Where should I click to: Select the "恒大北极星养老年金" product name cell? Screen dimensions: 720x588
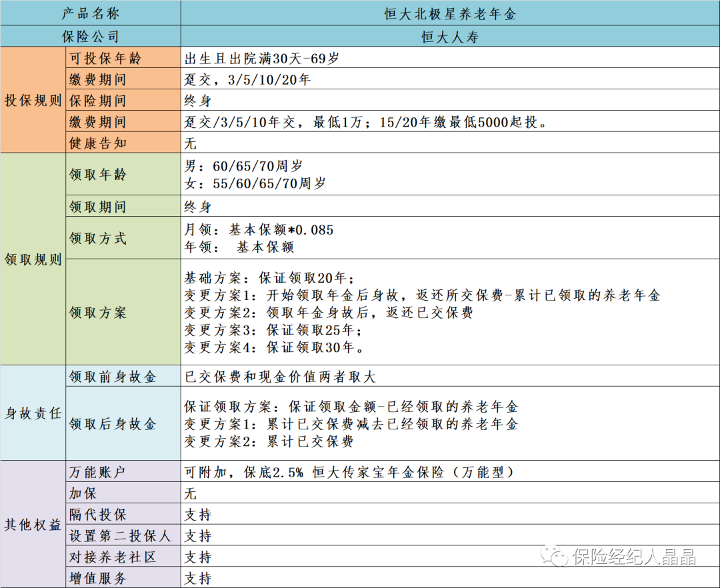coord(450,13)
